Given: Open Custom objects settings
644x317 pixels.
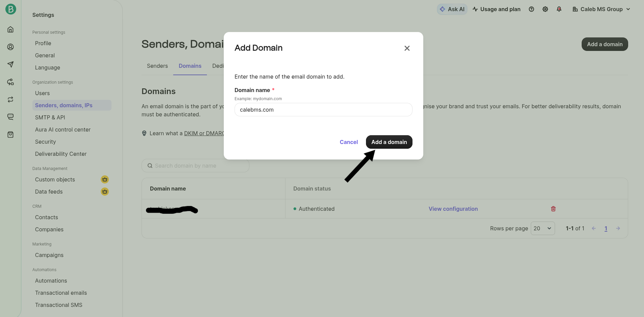Looking at the screenshot, I should (x=55, y=179).
